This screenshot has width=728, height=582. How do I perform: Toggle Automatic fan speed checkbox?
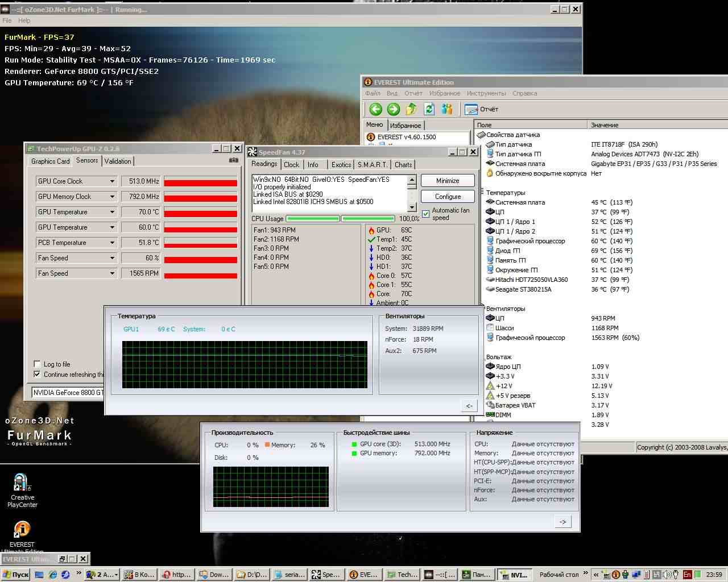point(426,214)
